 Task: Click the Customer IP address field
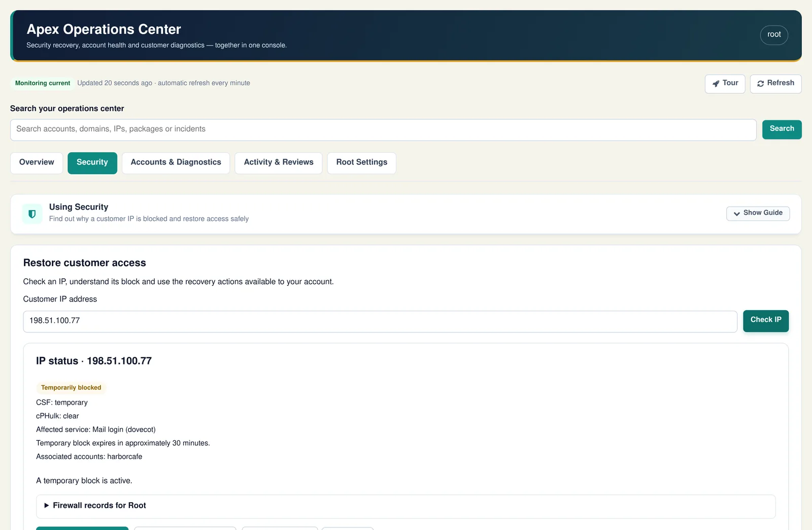380,321
